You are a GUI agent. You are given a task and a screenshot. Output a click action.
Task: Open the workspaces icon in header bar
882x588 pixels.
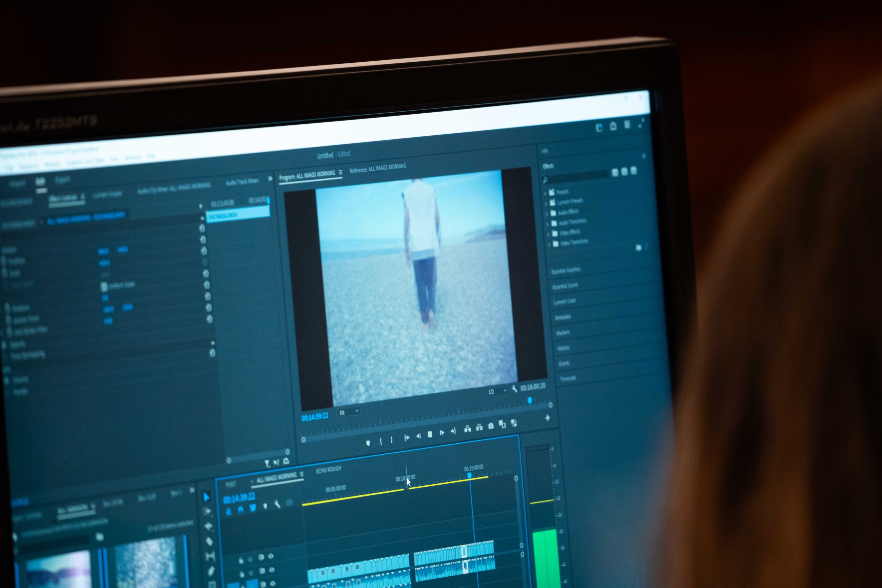(x=599, y=127)
